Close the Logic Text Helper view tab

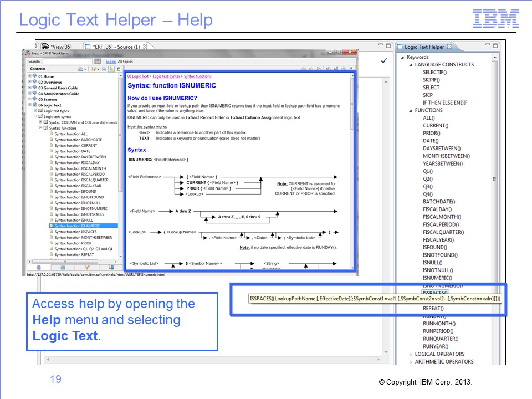coord(449,47)
